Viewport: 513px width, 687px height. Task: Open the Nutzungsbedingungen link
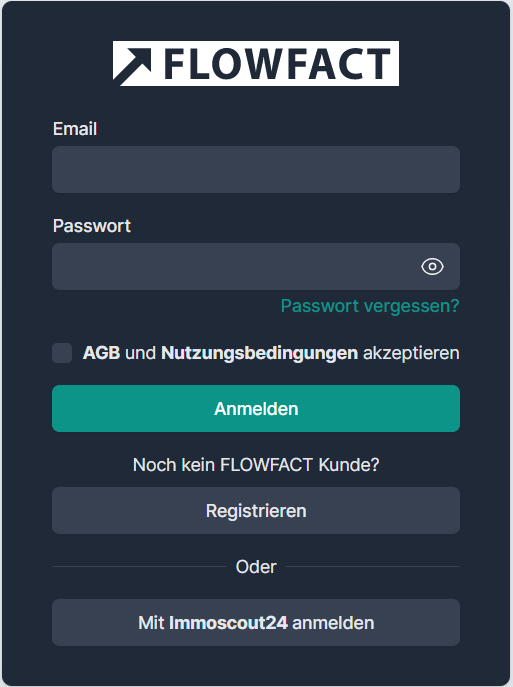tap(259, 353)
